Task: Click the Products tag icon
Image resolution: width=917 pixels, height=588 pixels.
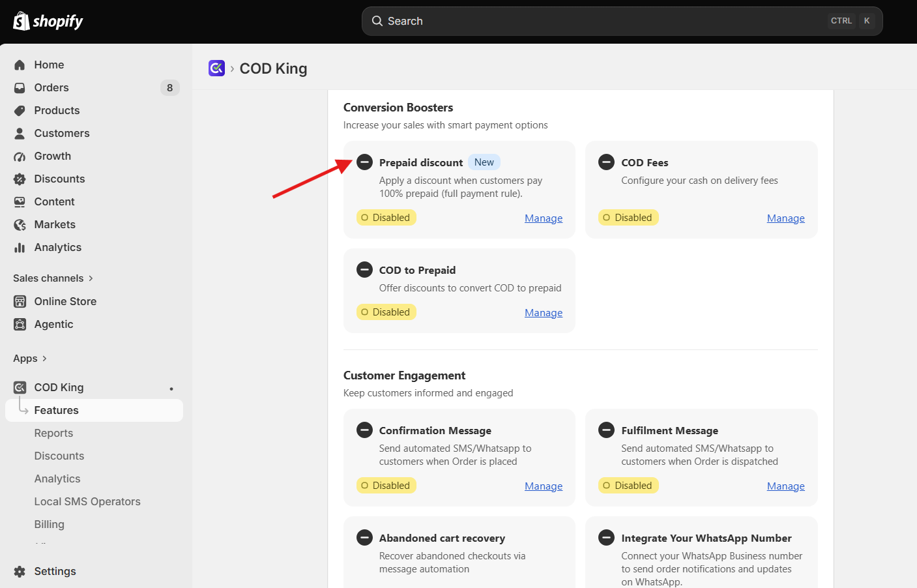Action: (20, 111)
